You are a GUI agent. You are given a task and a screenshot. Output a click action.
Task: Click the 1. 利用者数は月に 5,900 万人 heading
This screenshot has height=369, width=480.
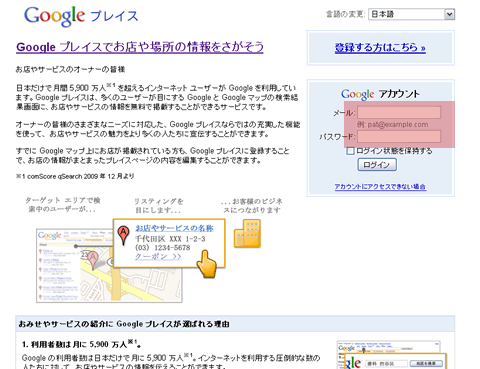pyautogui.click(x=81, y=344)
